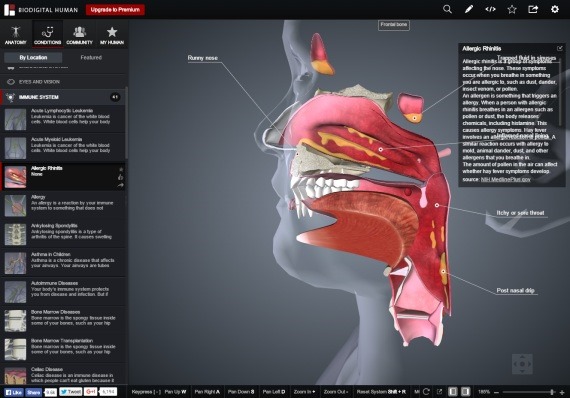Click the bottom bar pop-out icon

pyautogui.click(x=439, y=392)
